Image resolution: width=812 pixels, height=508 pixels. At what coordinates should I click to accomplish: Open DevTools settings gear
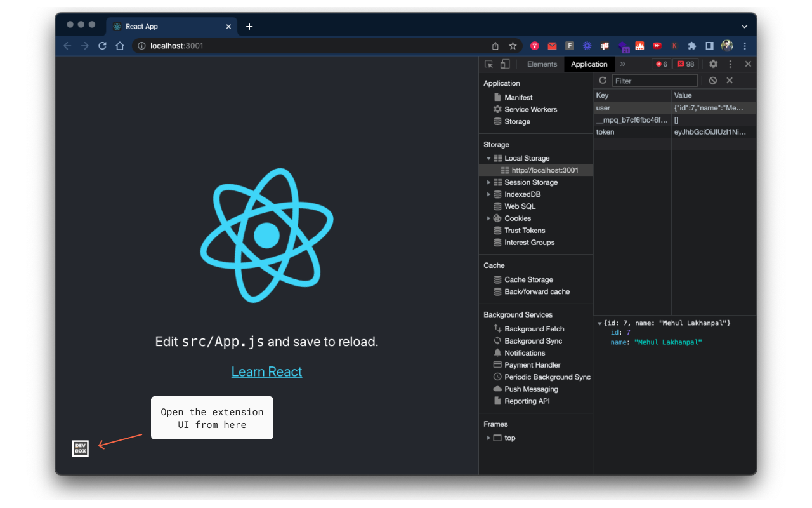click(713, 64)
